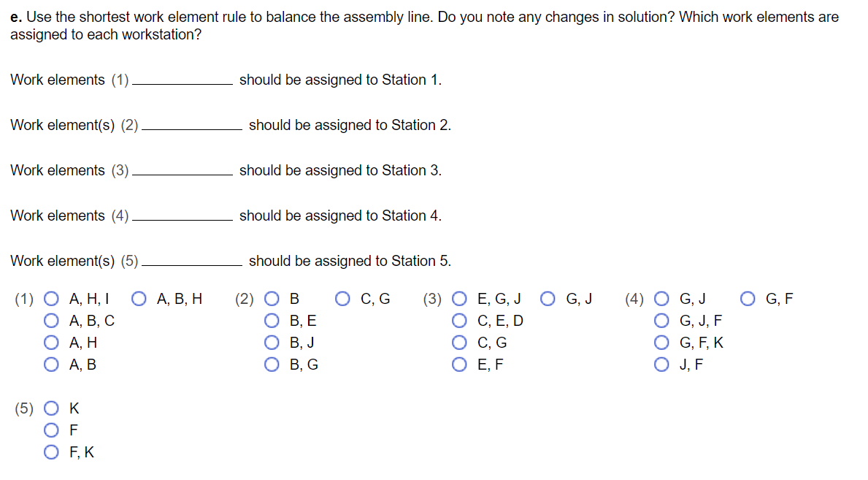Select radio option A, H, I for question 1
Viewport: 868px width, 480px height.
(50, 297)
